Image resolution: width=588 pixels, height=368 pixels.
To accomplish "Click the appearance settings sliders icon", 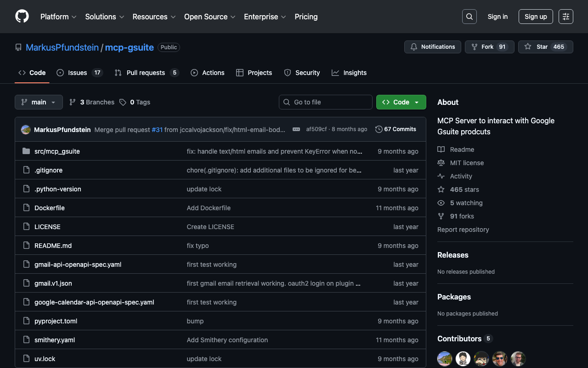I will coord(565,17).
